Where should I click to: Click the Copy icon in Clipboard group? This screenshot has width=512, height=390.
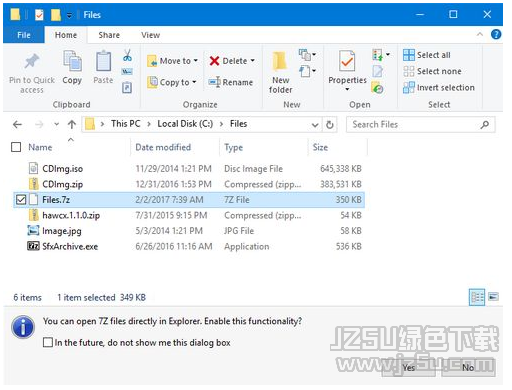pyautogui.click(x=72, y=61)
